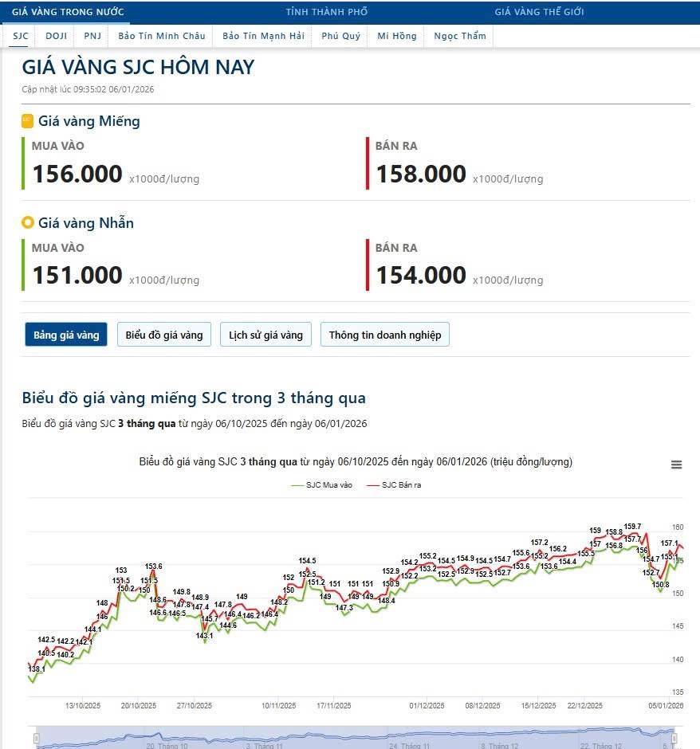Go to Giá Vàng Thế Giới section
Viewport: 700px width, 749px height.
pos(539,12)
